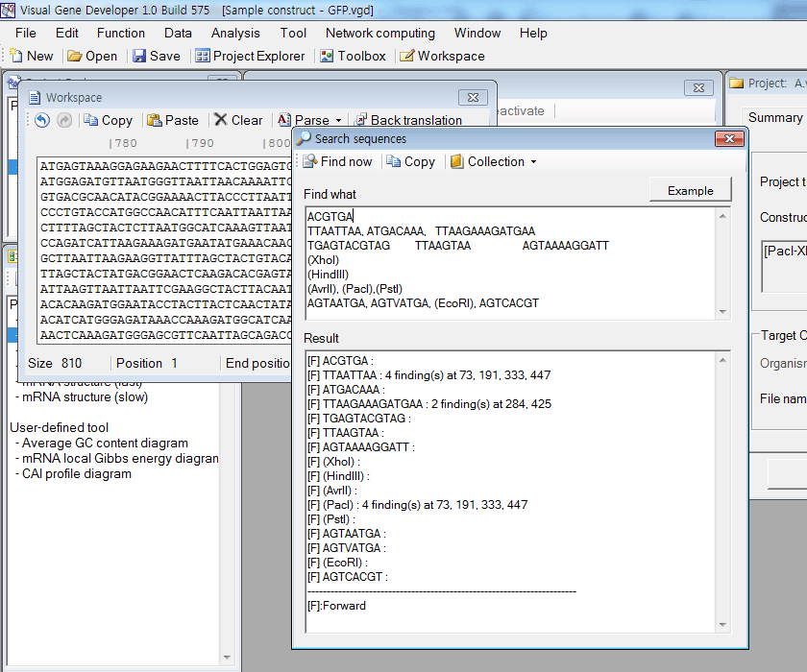Switch to the Summary tab
Viewport: 807px width, 672px height.
tap(774, 117)
